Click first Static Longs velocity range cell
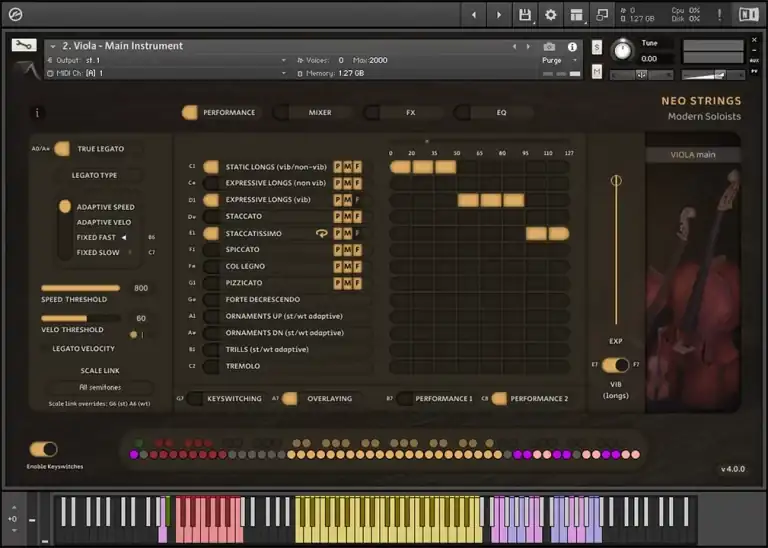Image resolution: width=768 pixels, height=548 pixels. coord(400,167)
